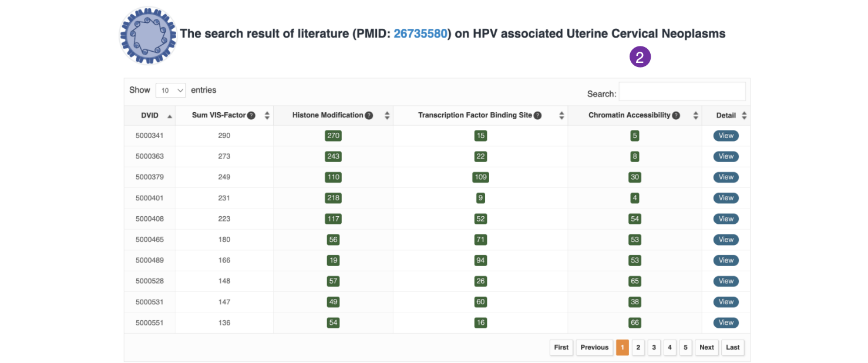Click the table Search input field

[682, 92]
